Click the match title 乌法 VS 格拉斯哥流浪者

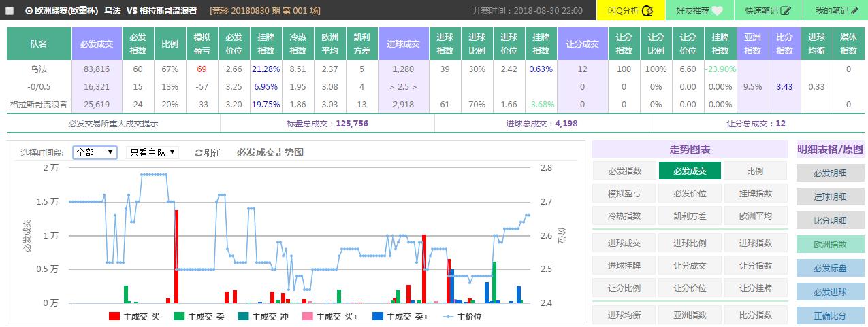click(150, 11)
